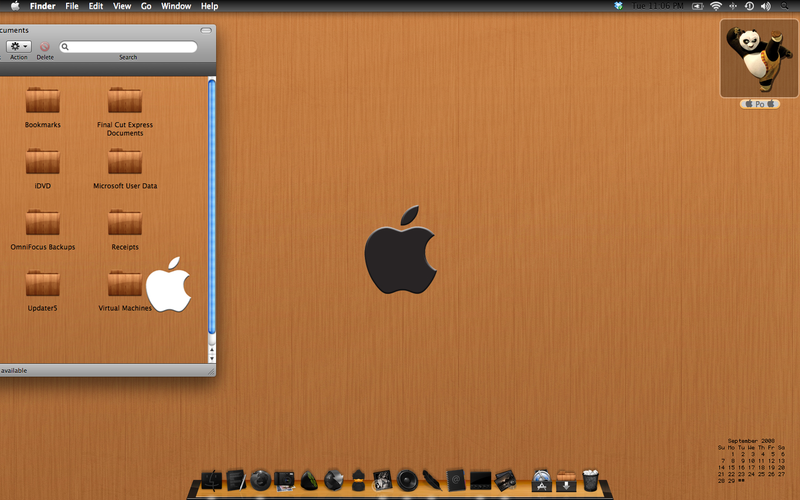The width and height of the screenshot is (800, 500).
Task: Open the Address Book (@ notebook) dock icon
Action: point(456,481)
